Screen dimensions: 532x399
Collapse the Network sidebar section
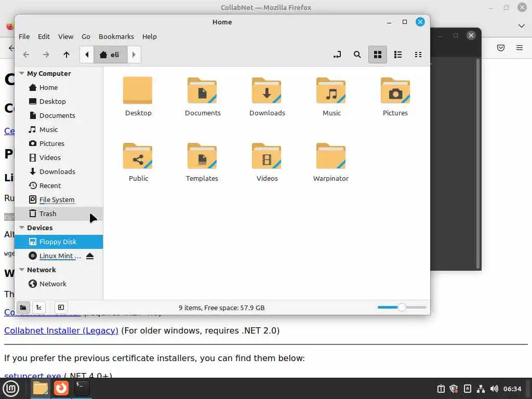coord(22,270)
